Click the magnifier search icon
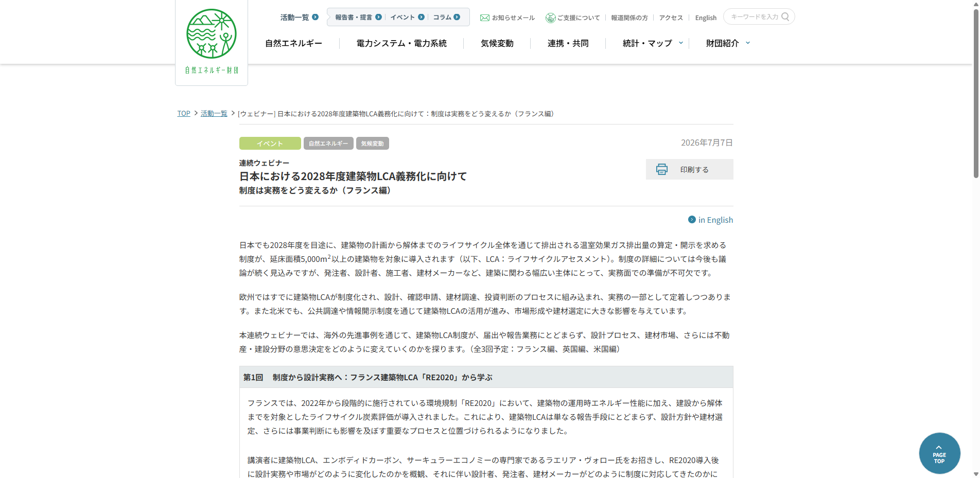 pyautogui.click(x=785, y=16)
